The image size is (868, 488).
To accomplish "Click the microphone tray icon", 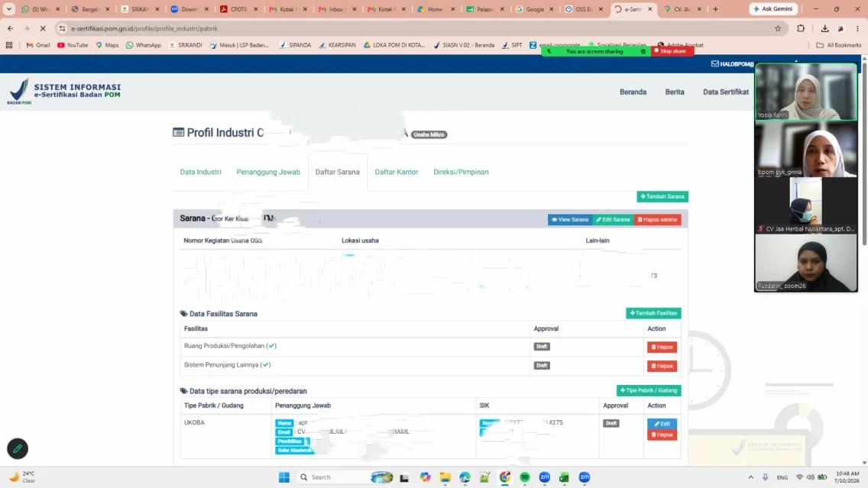I will click(765, 477).
